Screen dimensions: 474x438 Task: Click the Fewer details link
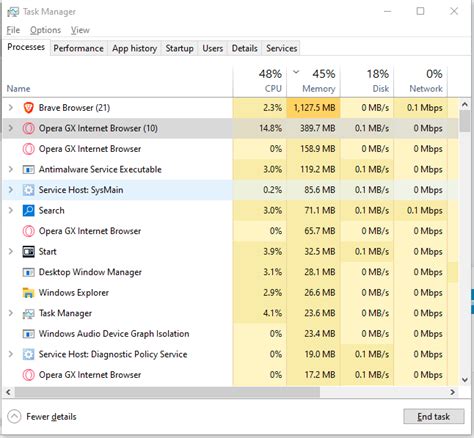[x=51, y=417]
